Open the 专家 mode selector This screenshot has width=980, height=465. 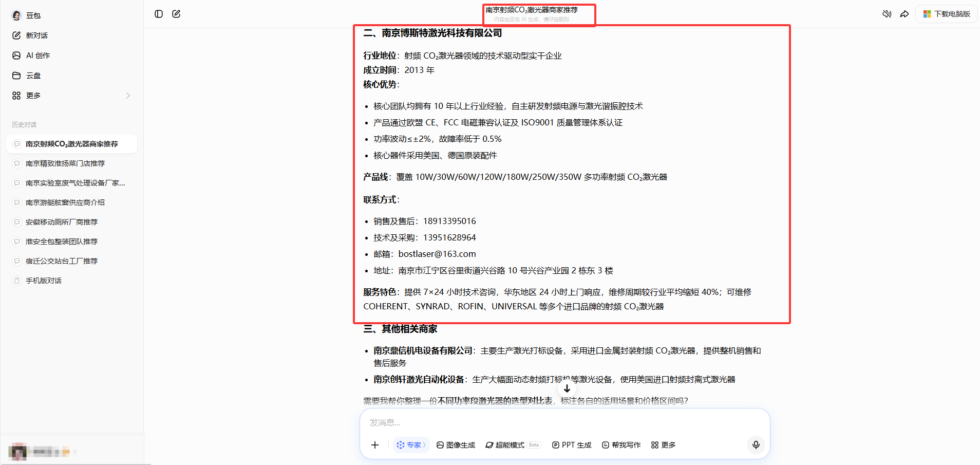[411, 445]
